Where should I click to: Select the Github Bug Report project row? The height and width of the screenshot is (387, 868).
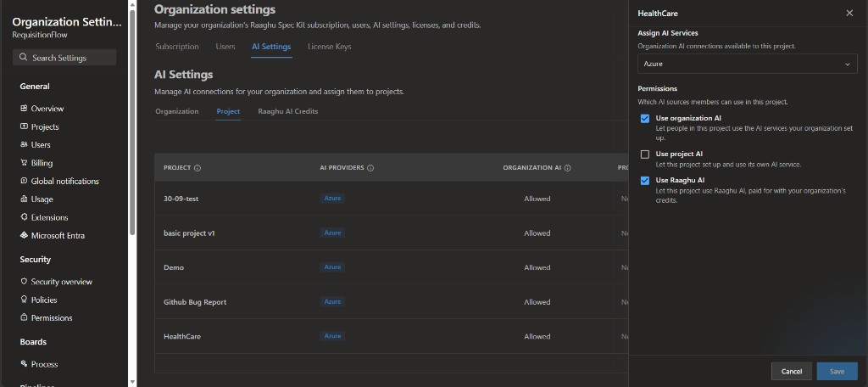(391, 301)
